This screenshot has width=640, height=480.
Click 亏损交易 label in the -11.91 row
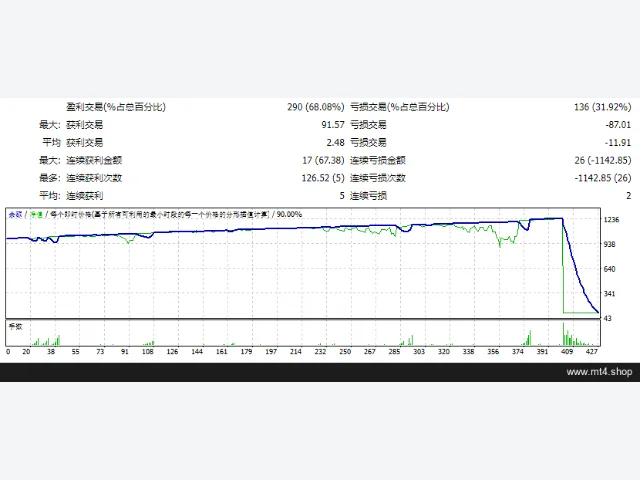368,142
